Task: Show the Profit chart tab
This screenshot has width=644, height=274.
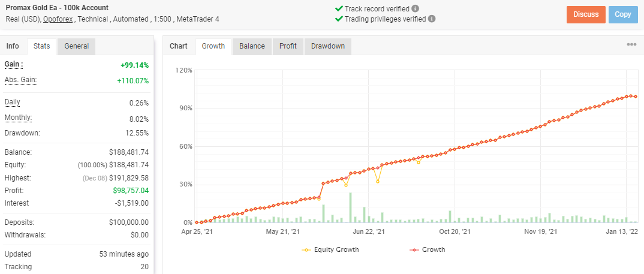Action: [288, 46]
